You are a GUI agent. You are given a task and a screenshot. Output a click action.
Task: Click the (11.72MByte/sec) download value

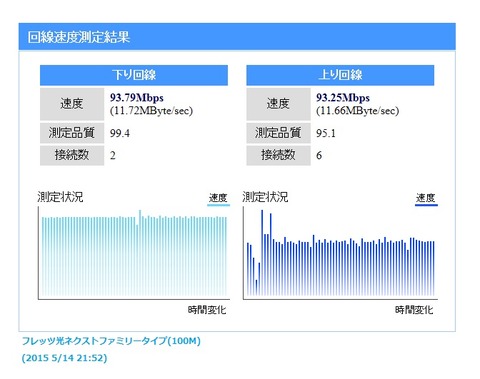pos(151,111)
